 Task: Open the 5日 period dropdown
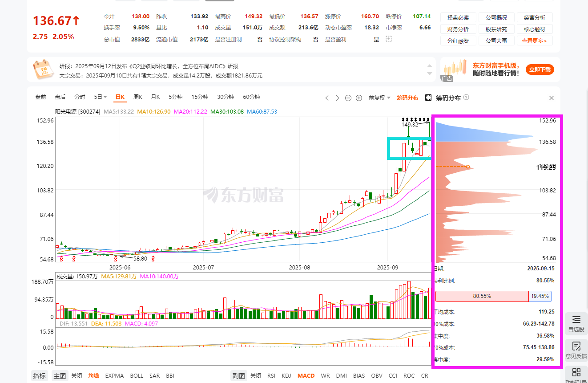pyautogui.click(x=101, y=97)
